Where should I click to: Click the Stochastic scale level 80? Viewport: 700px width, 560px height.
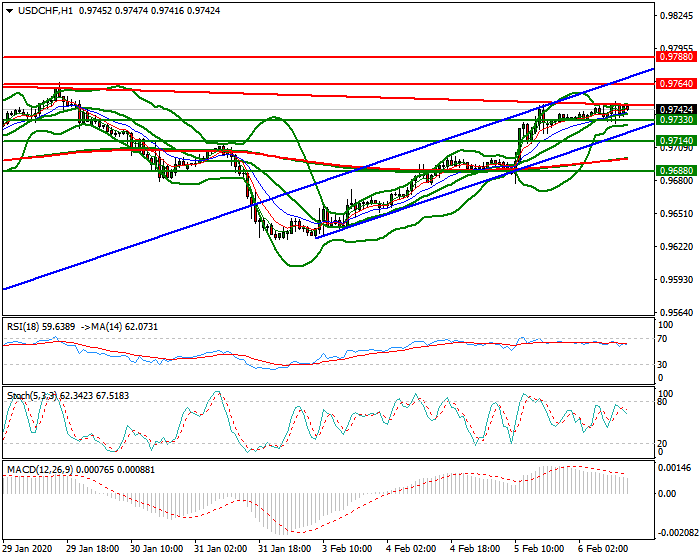click(x=663, y=402)
